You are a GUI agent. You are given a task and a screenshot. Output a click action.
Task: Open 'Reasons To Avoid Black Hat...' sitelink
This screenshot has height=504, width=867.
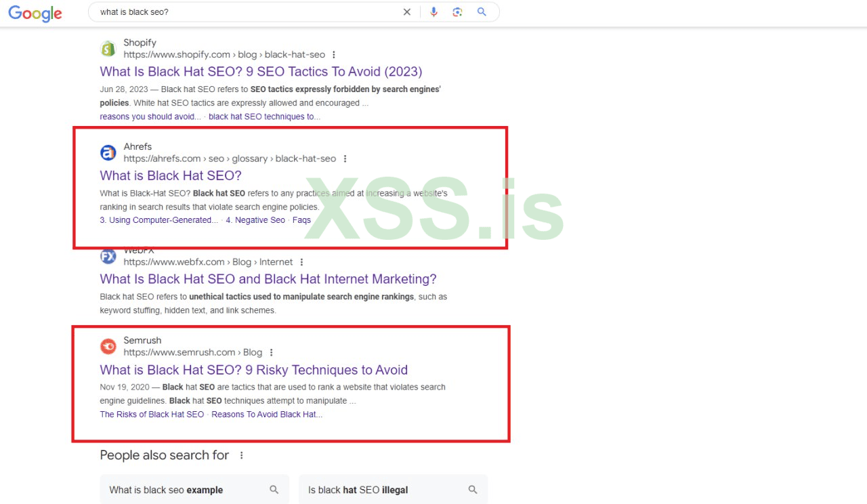[267, 415]
